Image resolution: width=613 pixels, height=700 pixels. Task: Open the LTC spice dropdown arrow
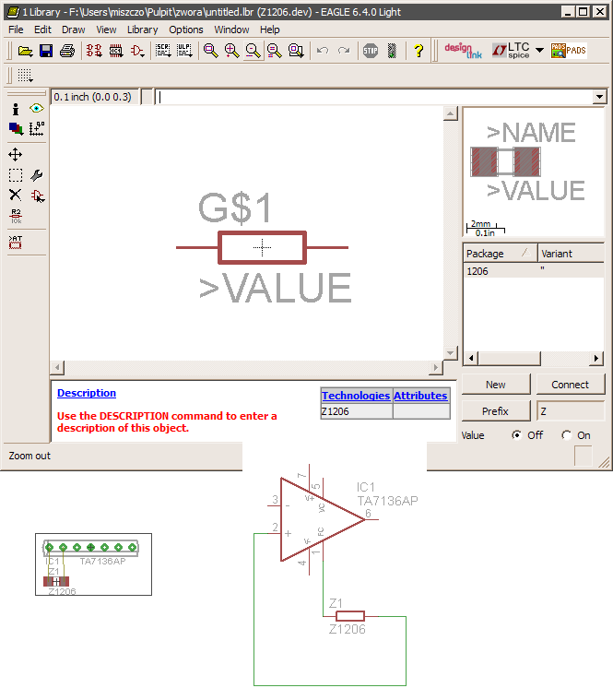(x=540, y=51)
